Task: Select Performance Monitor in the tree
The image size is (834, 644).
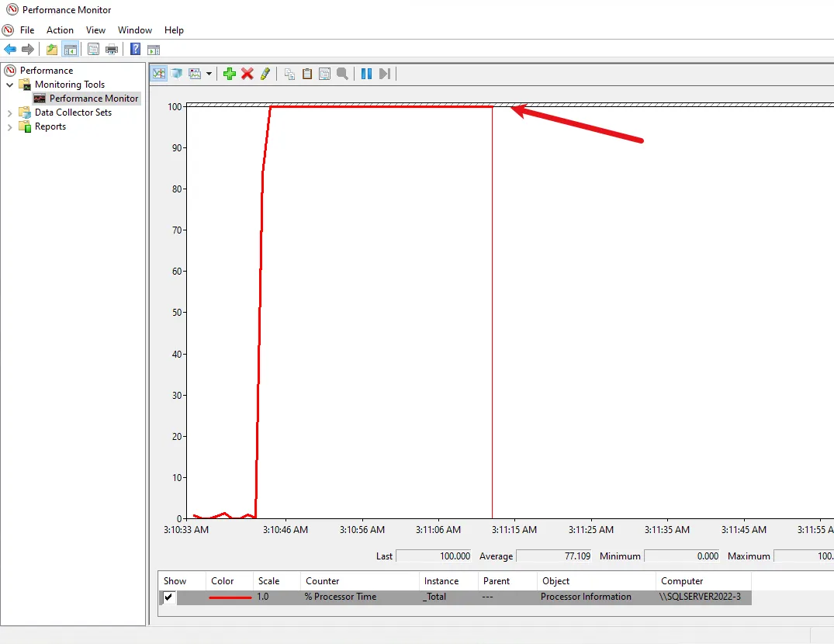Action: (x=94, y=99)
